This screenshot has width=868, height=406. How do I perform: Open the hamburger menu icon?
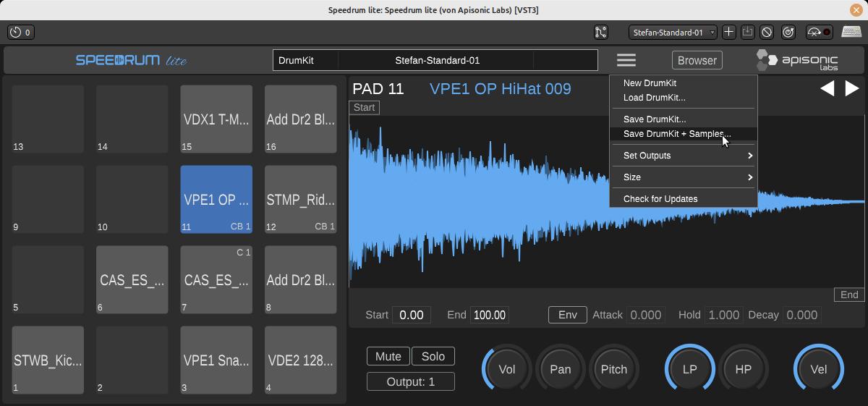626,60
